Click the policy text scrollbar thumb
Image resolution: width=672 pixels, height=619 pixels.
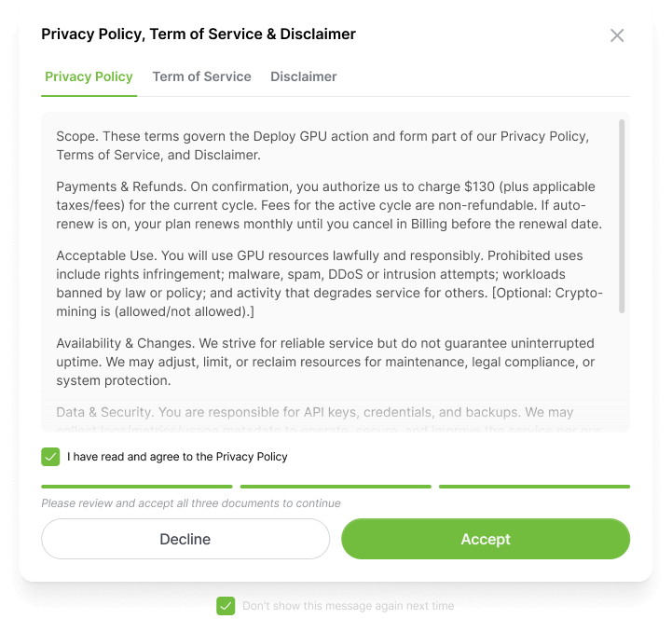pyautogui.click(x=622, y=214)
